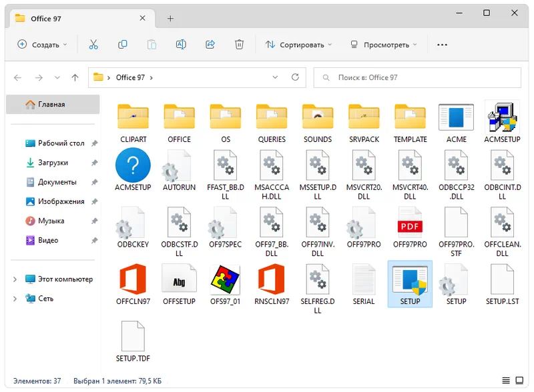The width and height of the screenshot is (534, 392).
Task: Select the OFFCLEAN.DLL file
Action: coord(503,233)
